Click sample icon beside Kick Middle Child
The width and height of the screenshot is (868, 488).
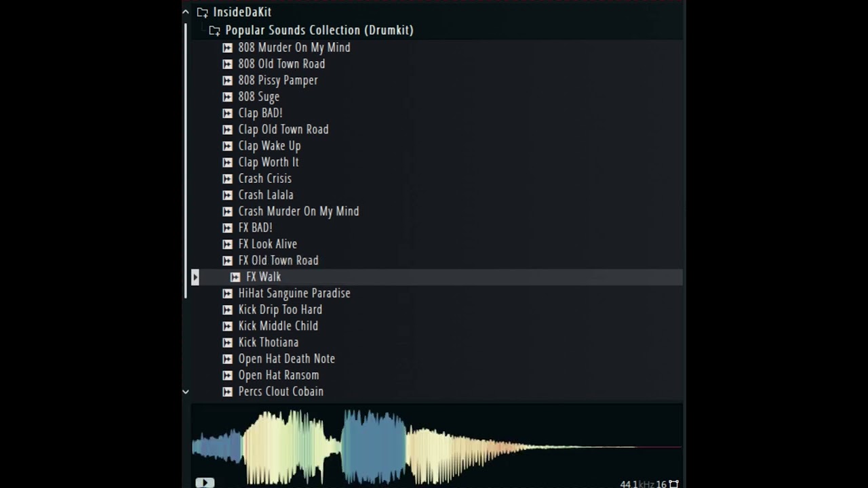tap(228, 326)
